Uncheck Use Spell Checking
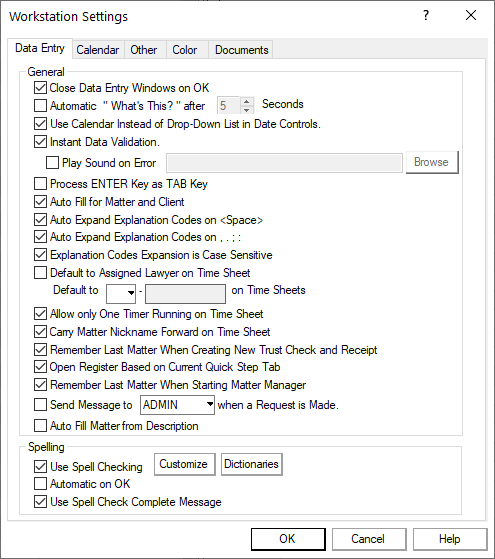The image size is (495, 559). click(x=40, y=466)
